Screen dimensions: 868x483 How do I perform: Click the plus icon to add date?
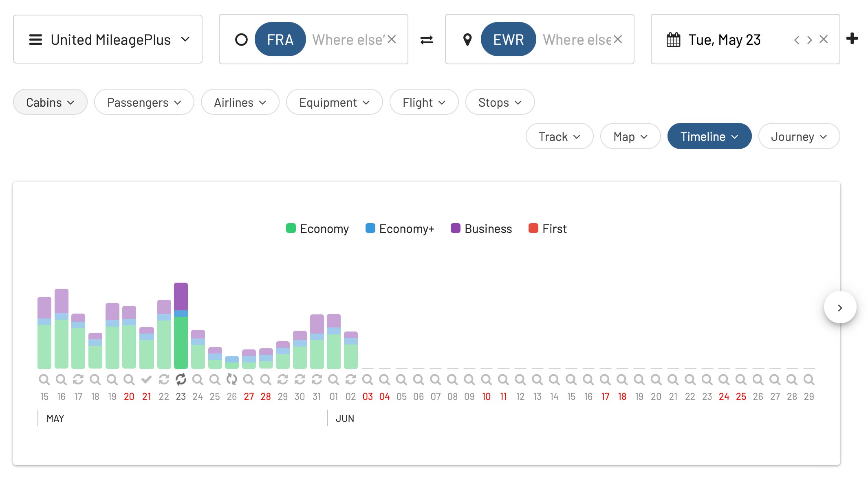852,39
